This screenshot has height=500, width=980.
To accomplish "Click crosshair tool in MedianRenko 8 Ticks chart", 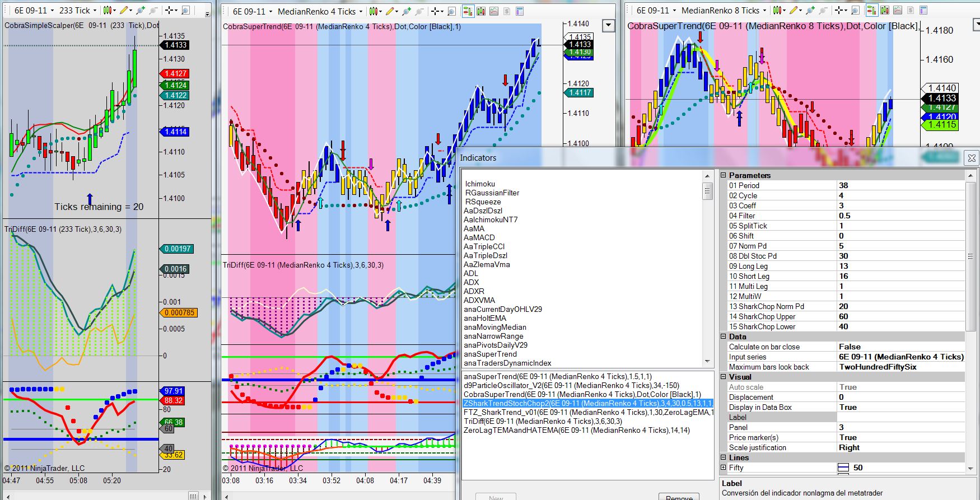I will coord(840,11).
